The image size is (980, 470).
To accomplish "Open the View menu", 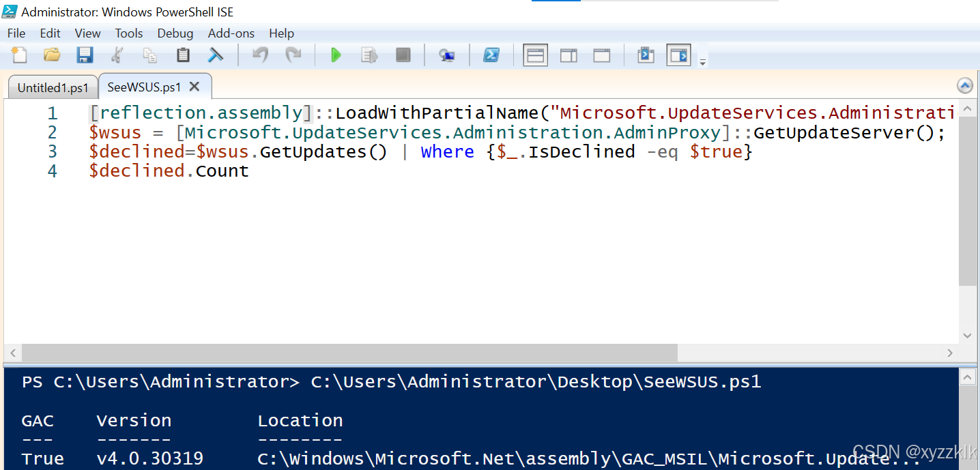I will click(87, 33).
